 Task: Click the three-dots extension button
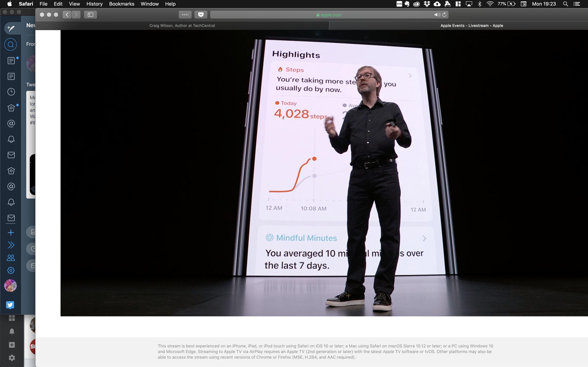185,15
